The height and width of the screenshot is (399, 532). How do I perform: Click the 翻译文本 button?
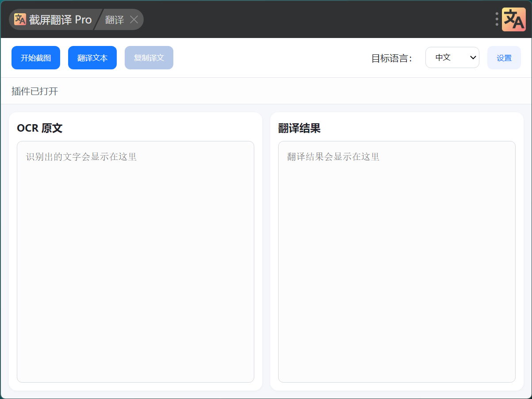tap(92, 58)
